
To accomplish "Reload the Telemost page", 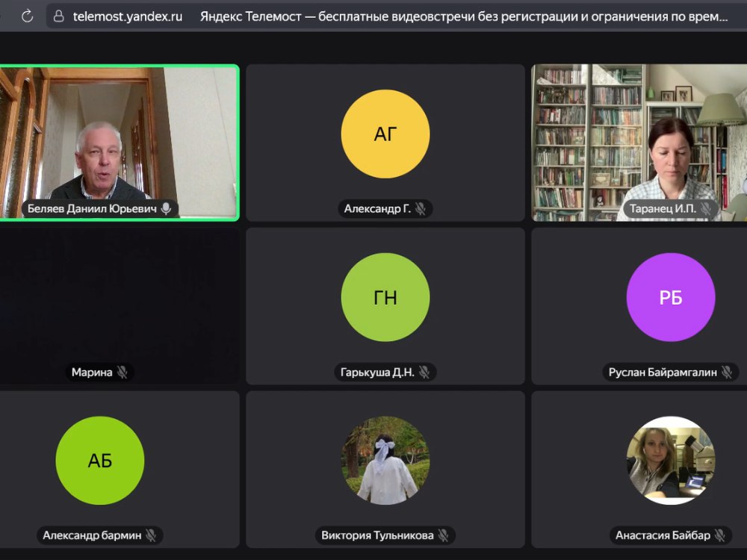I will coord(28,16).
